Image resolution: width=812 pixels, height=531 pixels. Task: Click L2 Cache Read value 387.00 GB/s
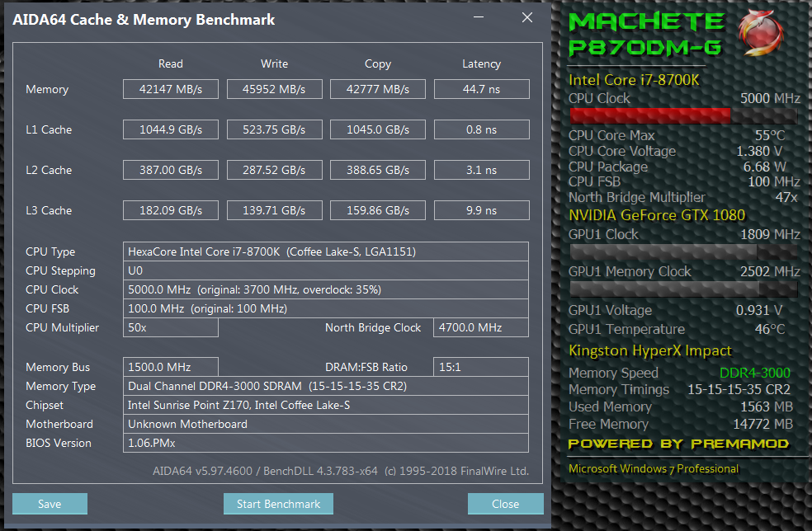170,170
